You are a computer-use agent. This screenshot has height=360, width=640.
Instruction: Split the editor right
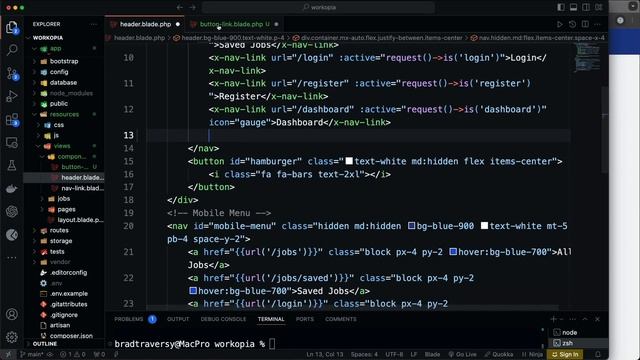585,24
